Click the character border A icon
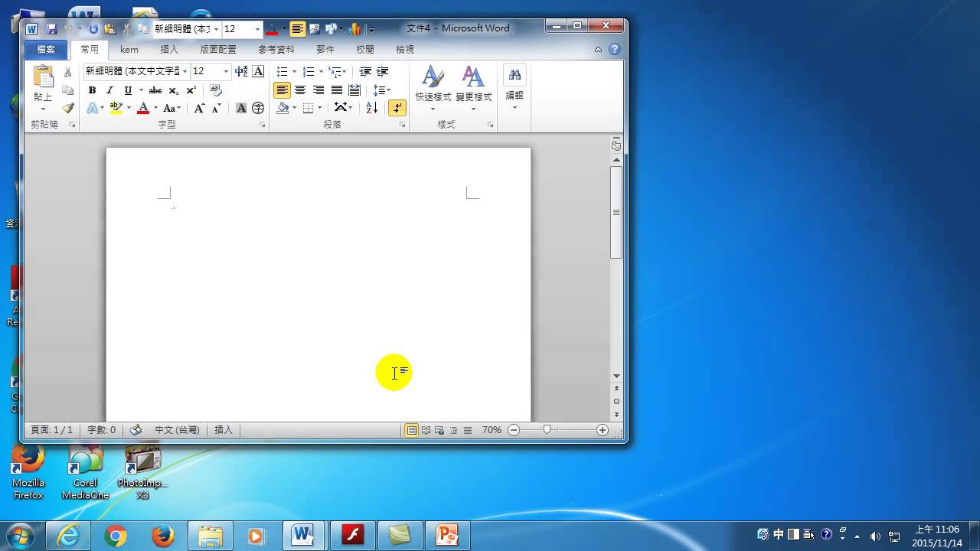This screenshot has height=551, width=980. (x=258, y=71)
